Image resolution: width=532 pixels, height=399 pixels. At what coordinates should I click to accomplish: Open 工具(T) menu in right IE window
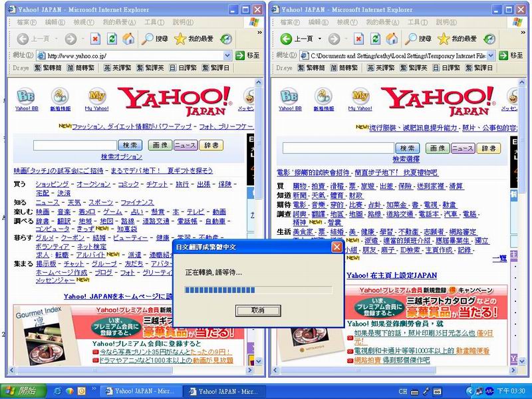(x=418, y=23)
